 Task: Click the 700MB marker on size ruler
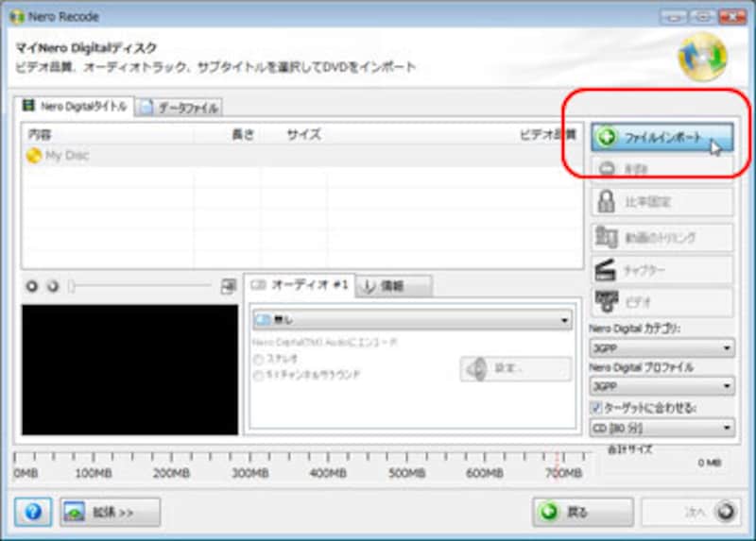click(x=563, y=473)
